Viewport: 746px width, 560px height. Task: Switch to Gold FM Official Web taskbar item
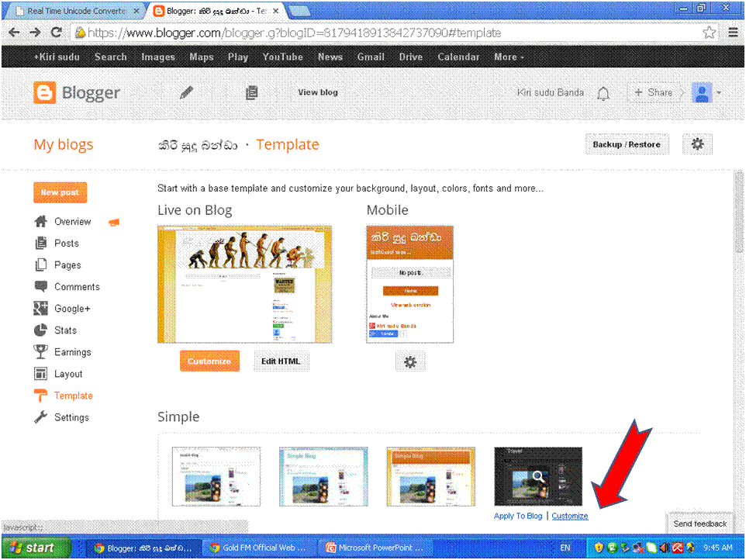click(x=259, y=548)
